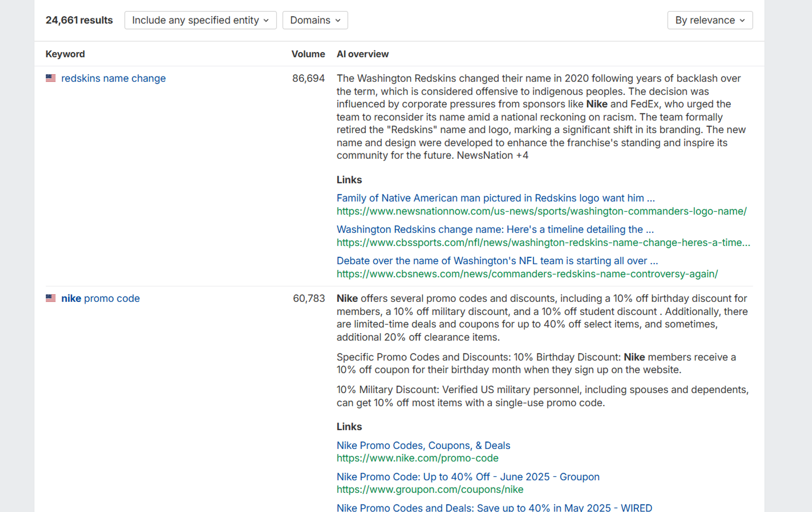Click the 'Links' heading under the Nike overview
Image resolution: width=812 pixels, height=512 pixels.
349,427
